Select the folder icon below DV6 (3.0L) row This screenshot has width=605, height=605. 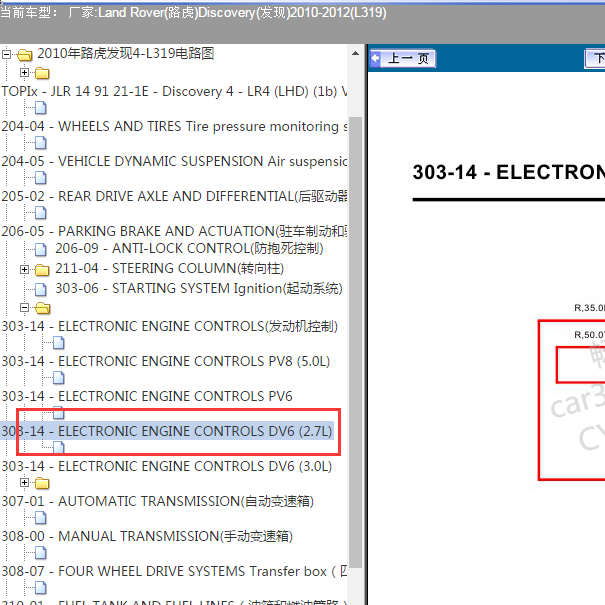(42, 483)
